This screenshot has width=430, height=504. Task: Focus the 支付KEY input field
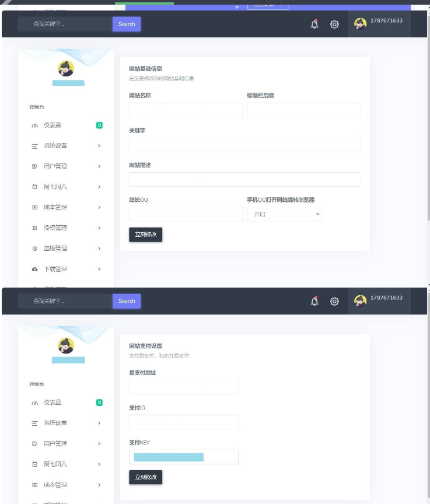tap(184, 457)
